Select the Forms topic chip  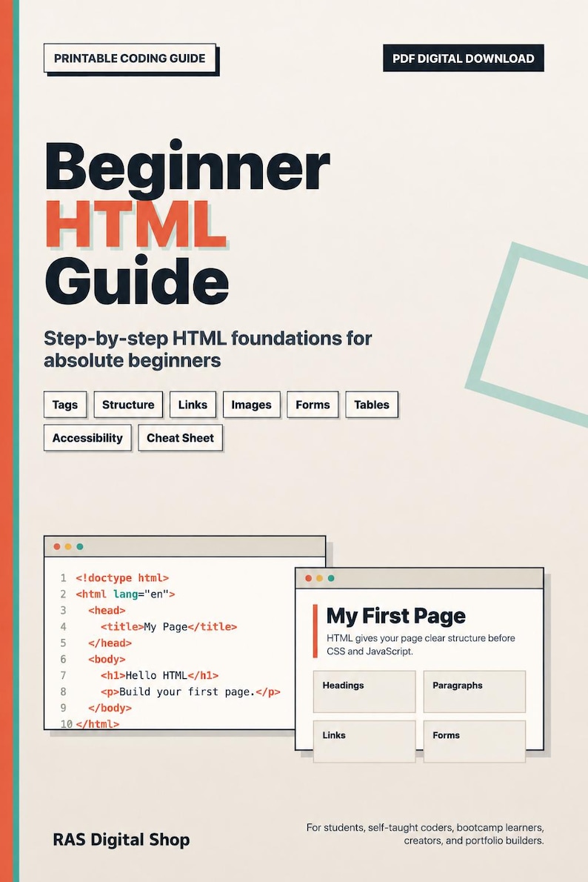[313, 405]
